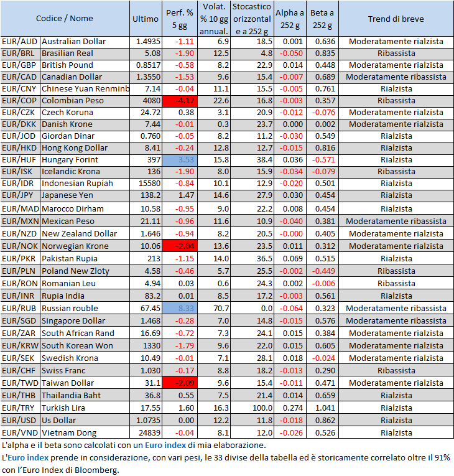Viewport: 454px width, 476px height.
Task: Select the 'Swiss Franc' name cell
Action: [85, 371]
